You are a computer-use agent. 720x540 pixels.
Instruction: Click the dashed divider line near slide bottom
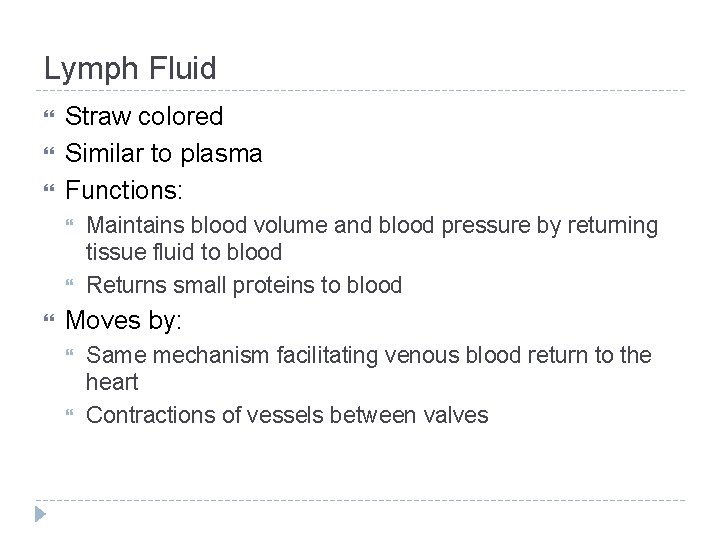(360, 500)
